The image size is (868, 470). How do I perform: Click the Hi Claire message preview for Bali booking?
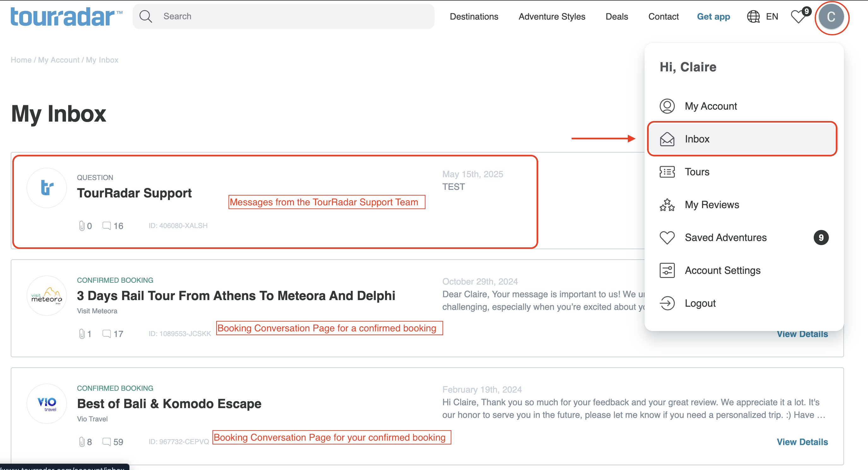tap(633, 408)
